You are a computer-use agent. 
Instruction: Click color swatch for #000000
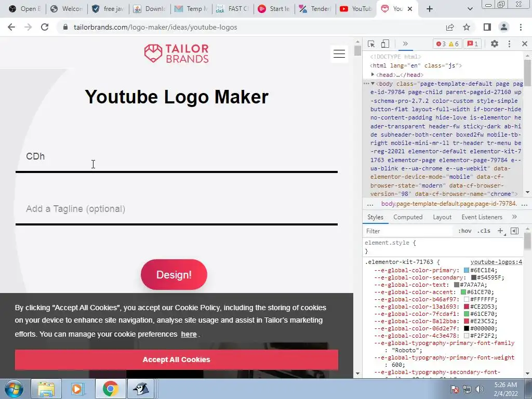tap(467, 328)
